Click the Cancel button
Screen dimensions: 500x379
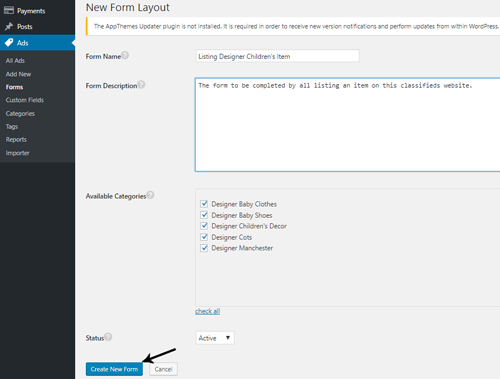[163, 369]
